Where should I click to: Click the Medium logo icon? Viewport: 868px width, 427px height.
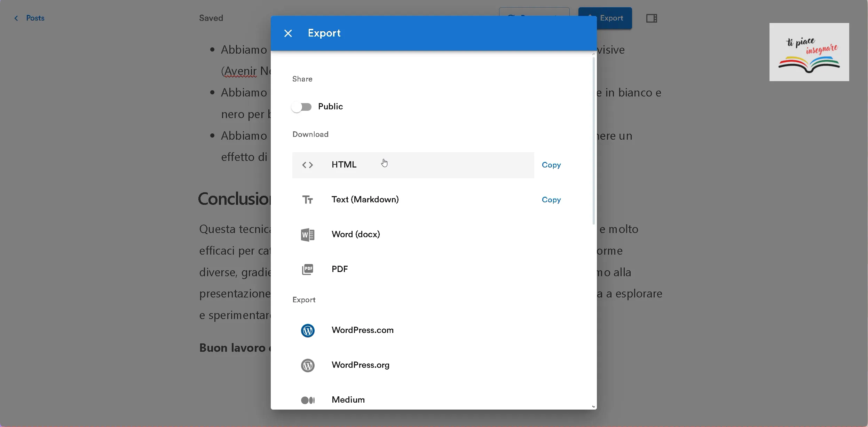point(308,400)
